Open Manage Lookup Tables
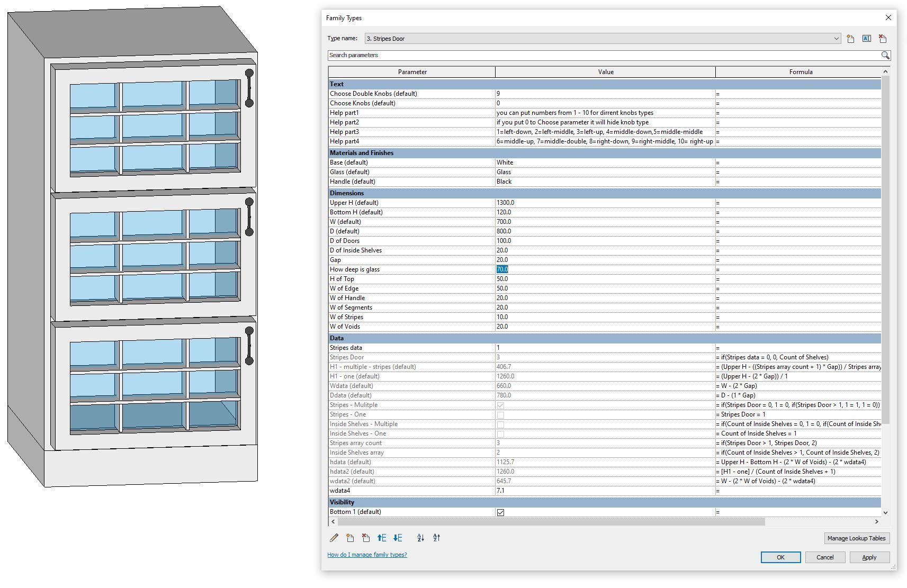The image size is (907, 588). coord(856,538)
